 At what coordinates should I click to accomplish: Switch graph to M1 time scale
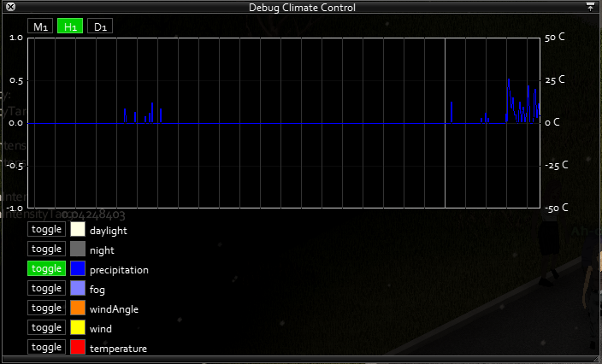pyautogui.click(x=40, y=26)
